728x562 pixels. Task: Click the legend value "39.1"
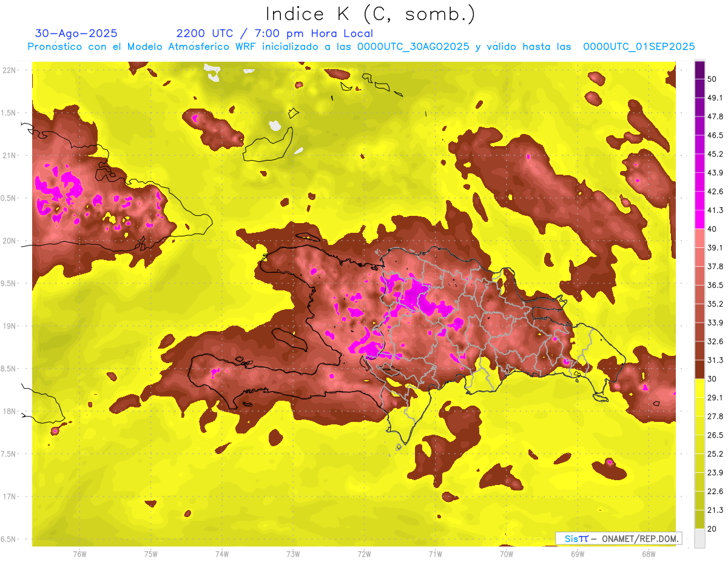tap(715, 247)
